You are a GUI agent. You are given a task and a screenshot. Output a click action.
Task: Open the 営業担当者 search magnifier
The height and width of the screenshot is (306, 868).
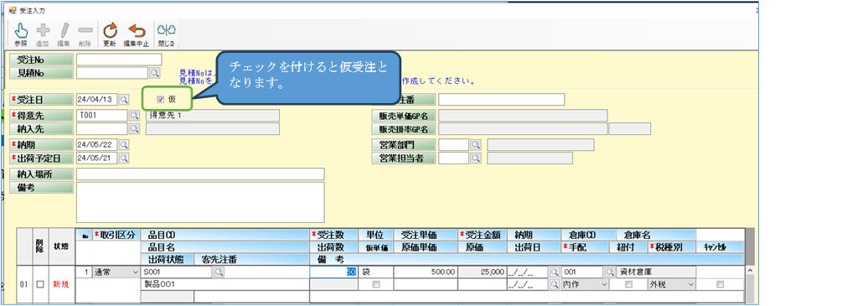(476, 158)
